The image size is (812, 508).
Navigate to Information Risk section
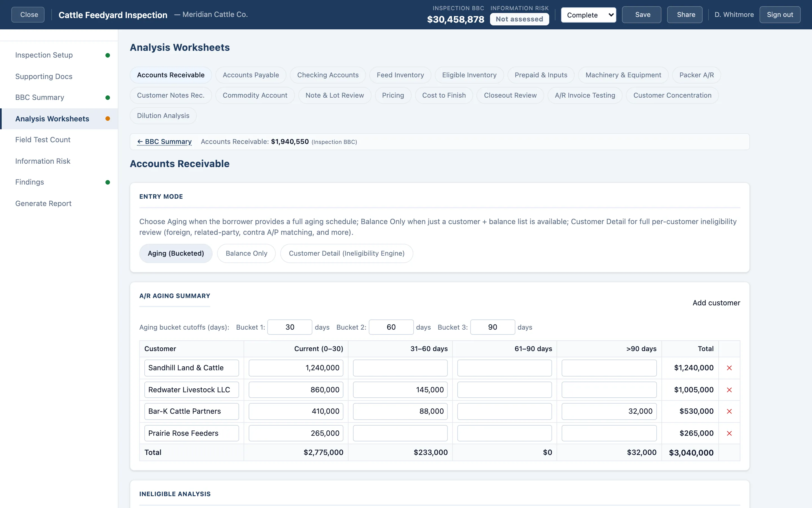[59, 161]
